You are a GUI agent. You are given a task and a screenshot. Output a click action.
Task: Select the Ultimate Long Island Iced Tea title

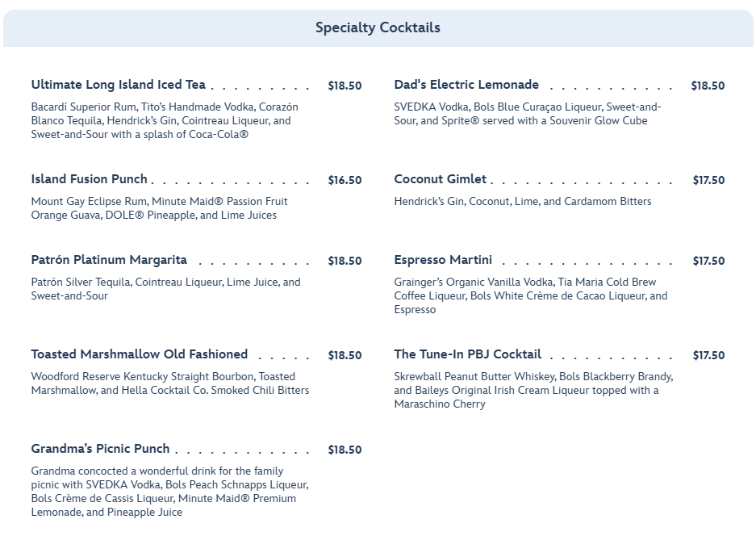coord(119,85)
